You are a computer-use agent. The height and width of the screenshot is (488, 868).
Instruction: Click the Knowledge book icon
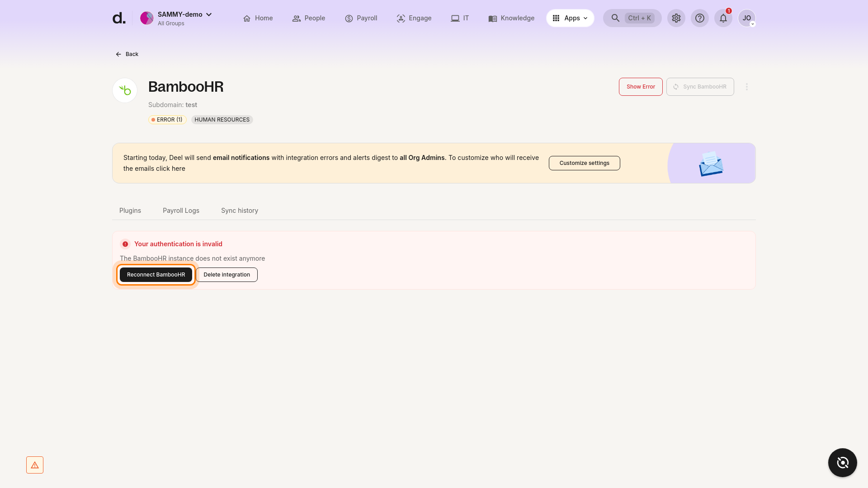[x=493, y=19]
